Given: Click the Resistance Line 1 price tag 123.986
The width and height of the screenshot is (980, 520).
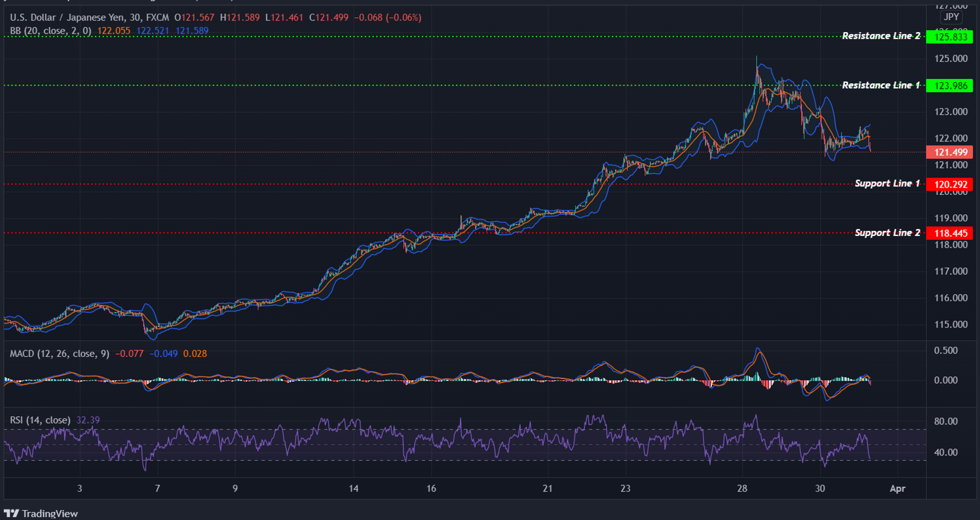Looking at the screenshot, I should [x=949, y=85].
